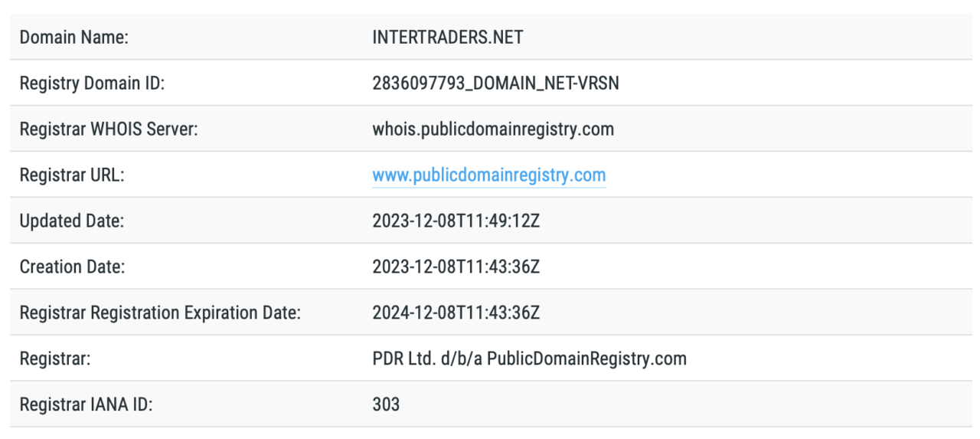This screenshot has height=439, width=980.
Task: Click the Domain Name label
Action: point(73,38)
